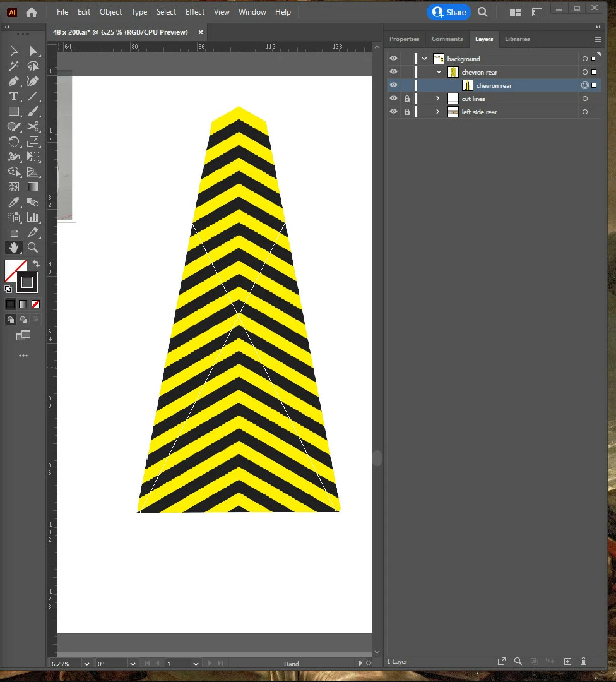Screen dimensions: 616x682
Task: Open the zoom level dropdown
Action: [x=86, y=664]
